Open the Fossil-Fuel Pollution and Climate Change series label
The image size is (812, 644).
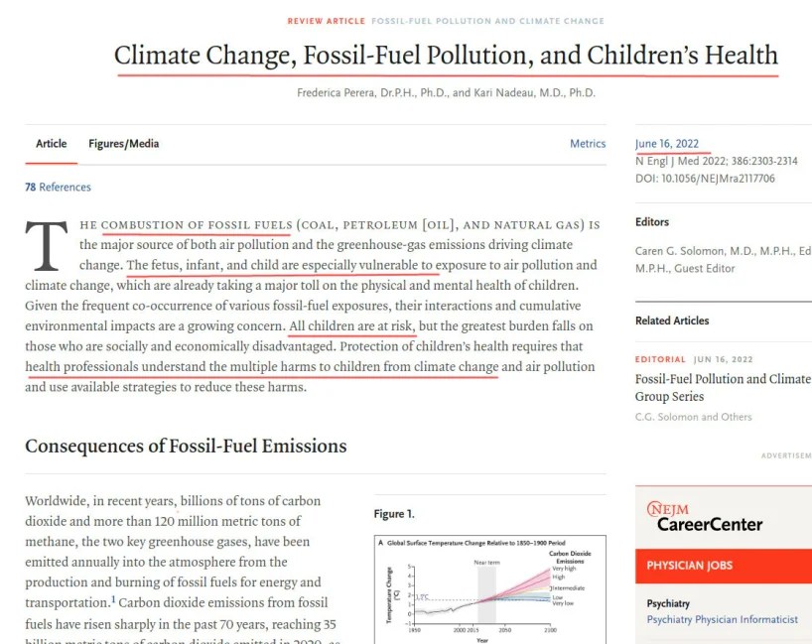(487, 21)
